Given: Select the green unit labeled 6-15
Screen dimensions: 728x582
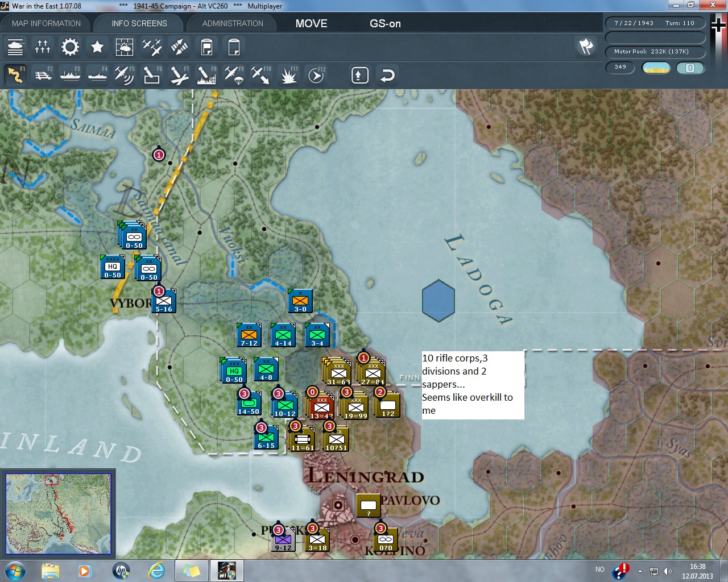Looking at the screenshot, I should (x=266, y=437).
